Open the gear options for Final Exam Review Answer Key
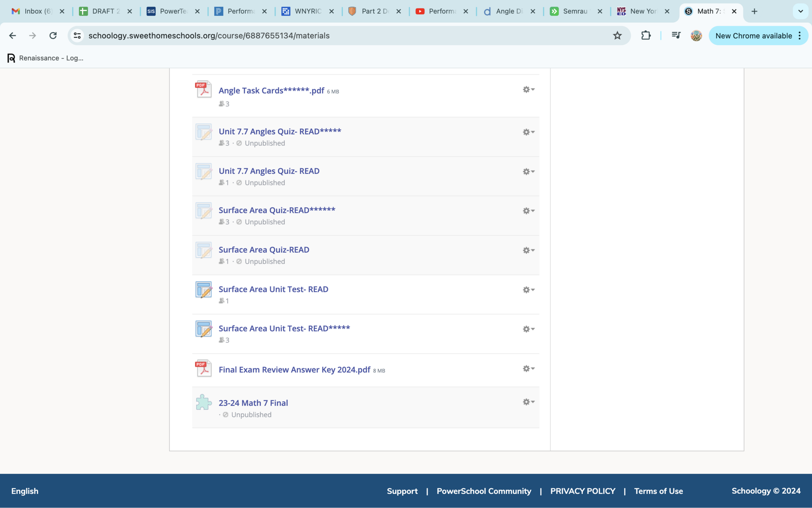 (x=528, y=369)
